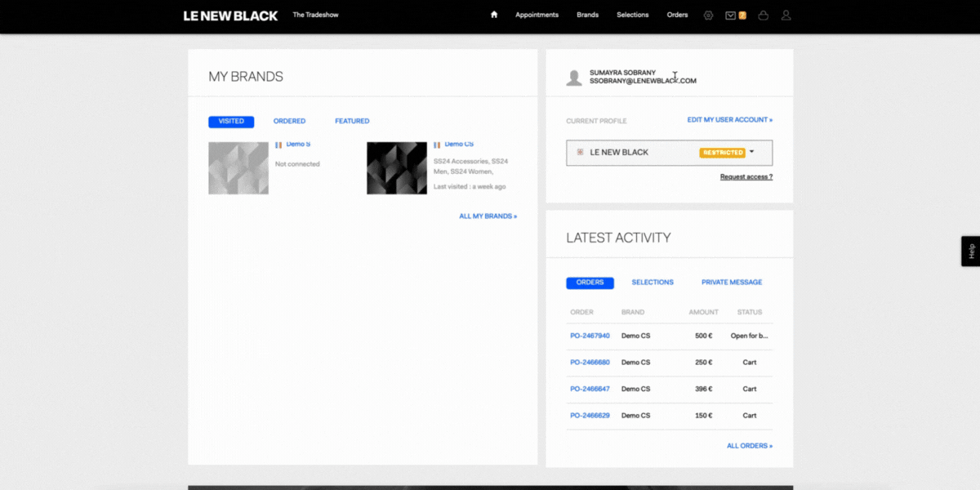Open the user profile icon in navbar

[786, 15]
